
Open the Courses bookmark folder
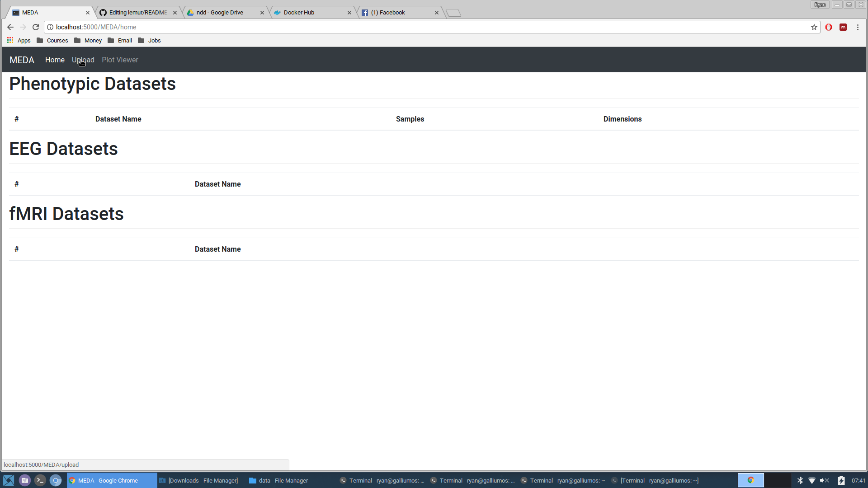52,40
